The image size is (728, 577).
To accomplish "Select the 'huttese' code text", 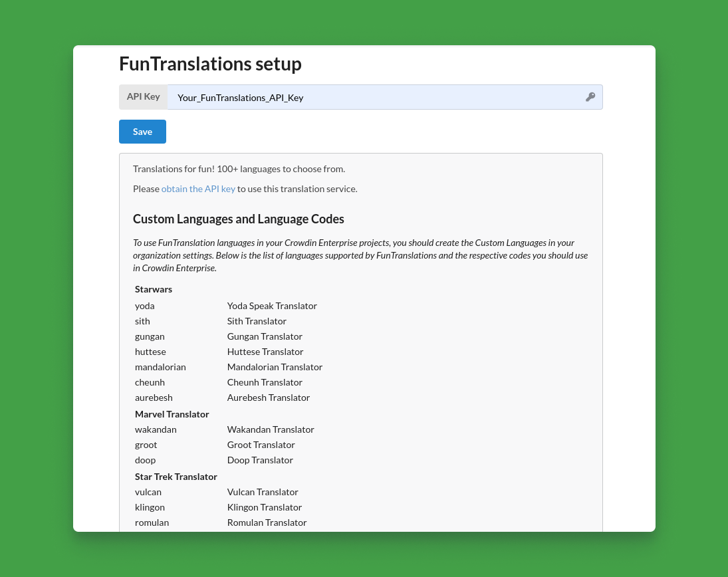I will coord(150,352).
